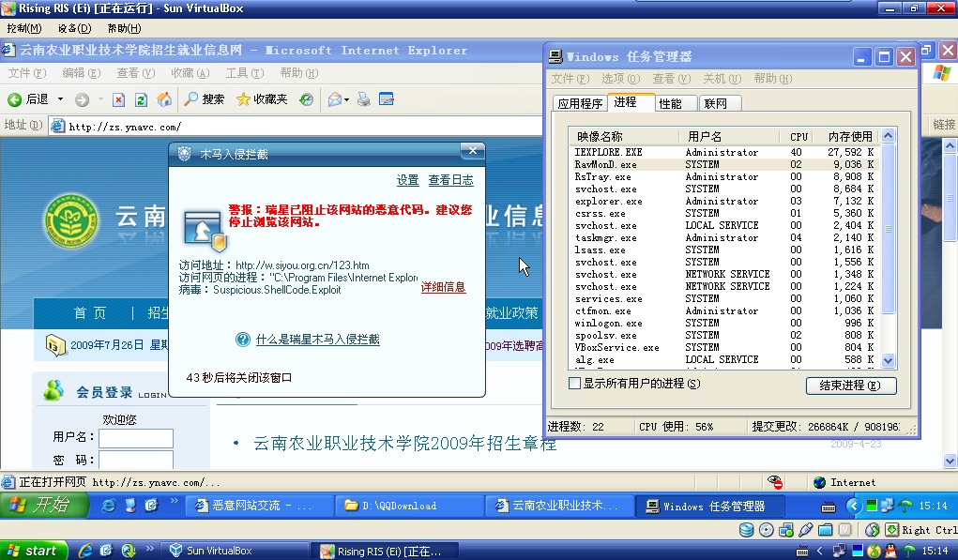The height and width of the screenshot is (560, 958).
Task: Launch IE from guest quick launch
Action: pyautogui.click(x=108, y=506)
